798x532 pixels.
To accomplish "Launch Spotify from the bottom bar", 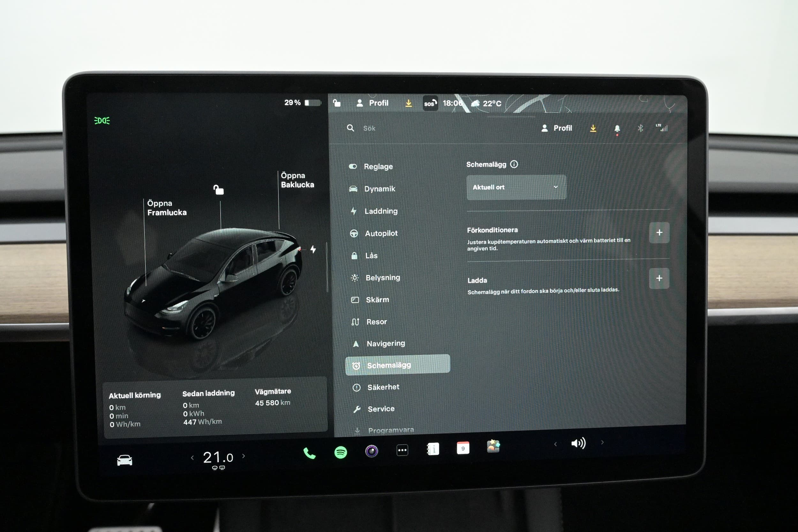I will (340, 452).
